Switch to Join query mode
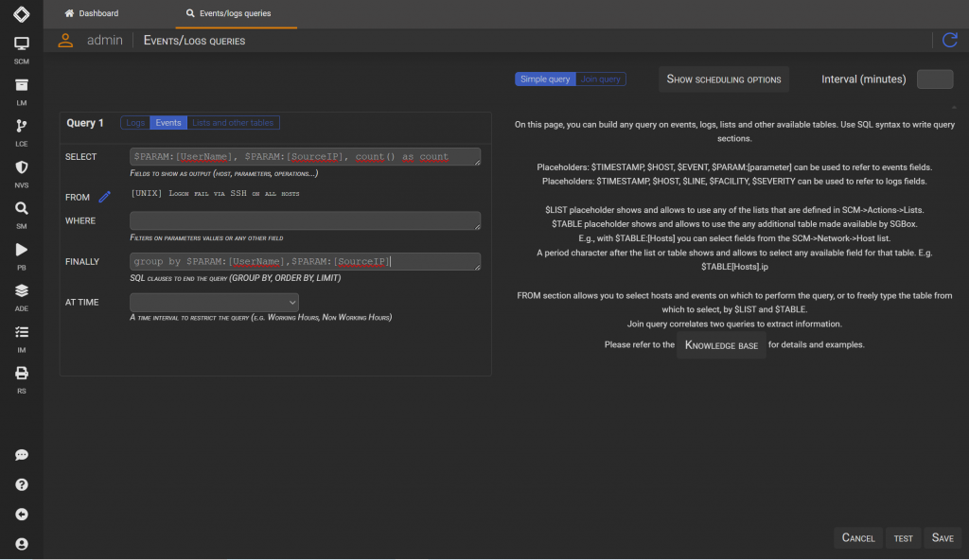 tap(601, 79)
